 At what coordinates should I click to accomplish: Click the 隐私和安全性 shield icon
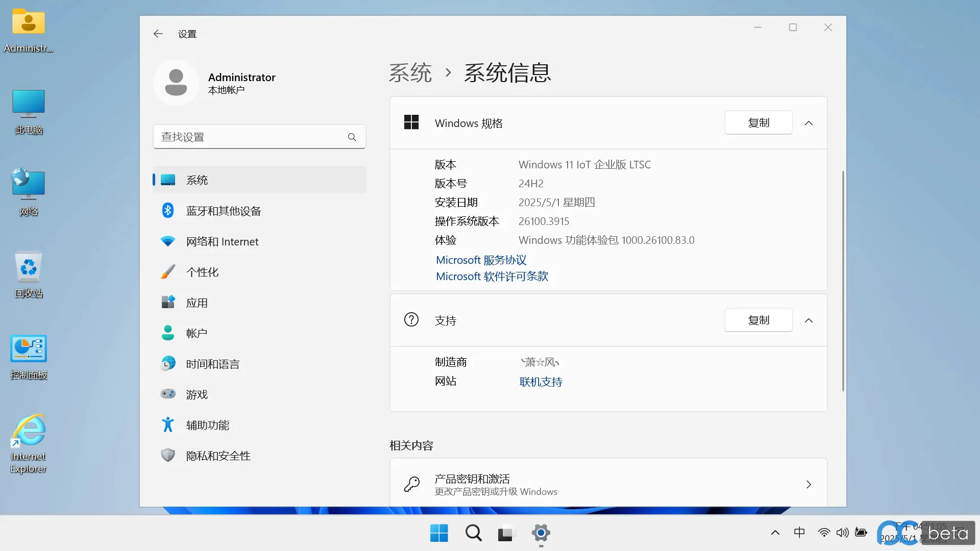tap(168, 455)
